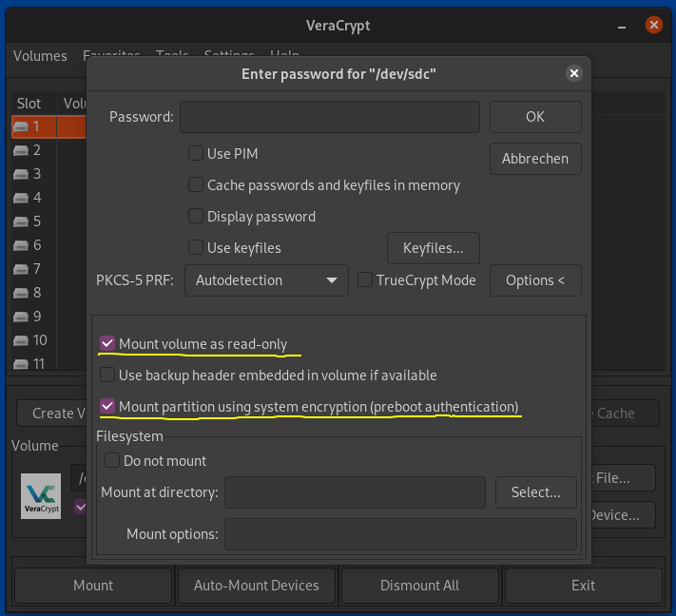
Task: Select drive slot 9 icon
Action: [x=20, y=317]
